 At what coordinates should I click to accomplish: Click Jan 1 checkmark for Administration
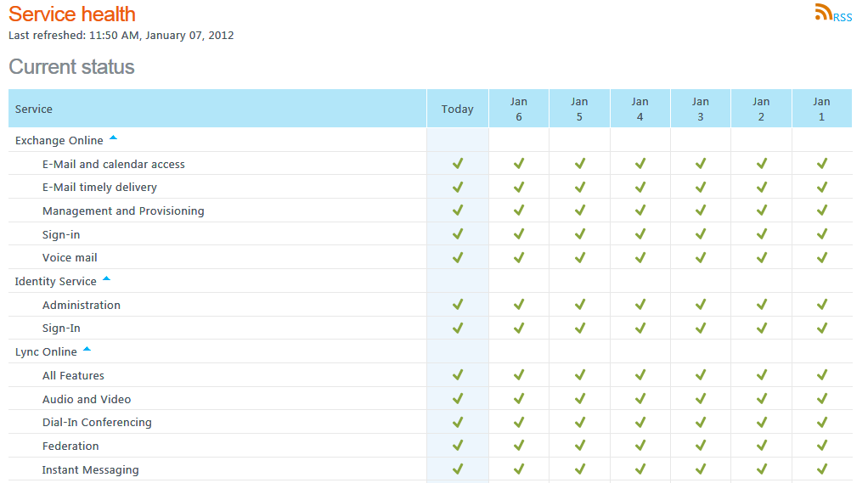tap(822, 304)
